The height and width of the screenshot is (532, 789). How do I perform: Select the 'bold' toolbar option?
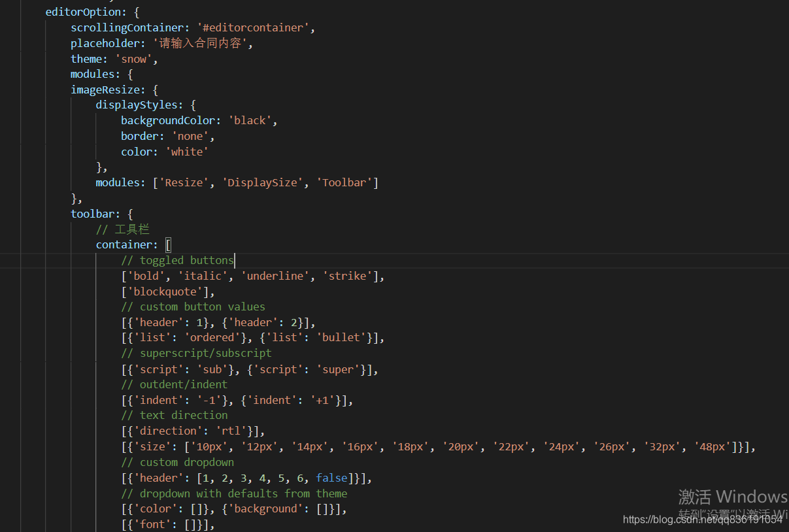click(145, 275)
